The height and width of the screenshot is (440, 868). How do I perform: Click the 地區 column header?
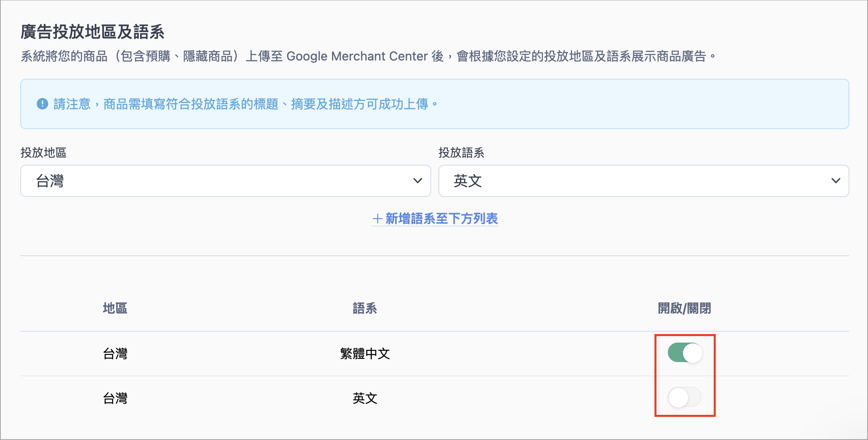point(115,308)
